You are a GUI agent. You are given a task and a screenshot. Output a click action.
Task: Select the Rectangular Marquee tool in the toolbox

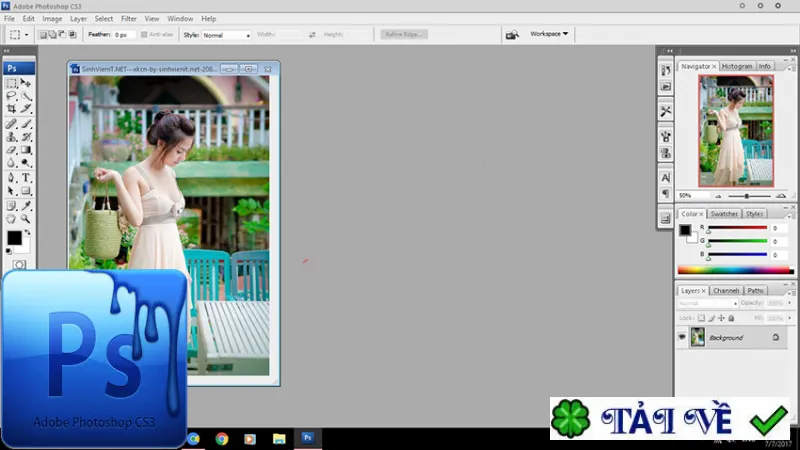click(12, 83)
